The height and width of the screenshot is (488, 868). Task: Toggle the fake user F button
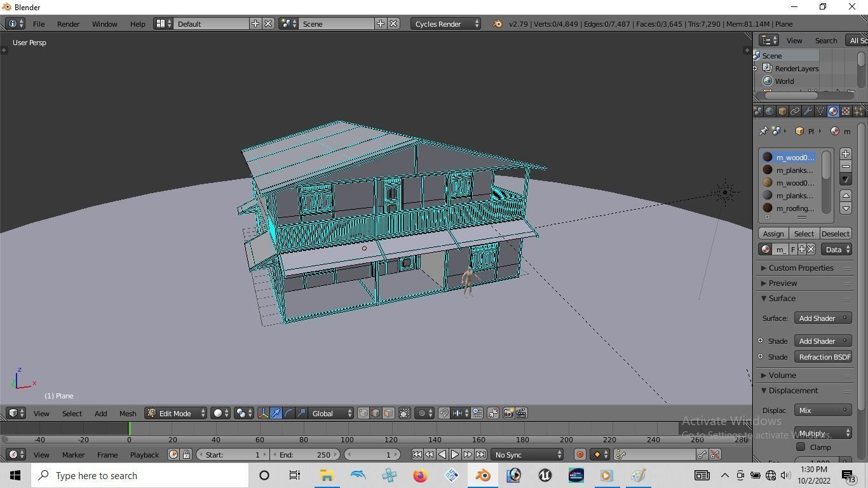click(792, 250)
